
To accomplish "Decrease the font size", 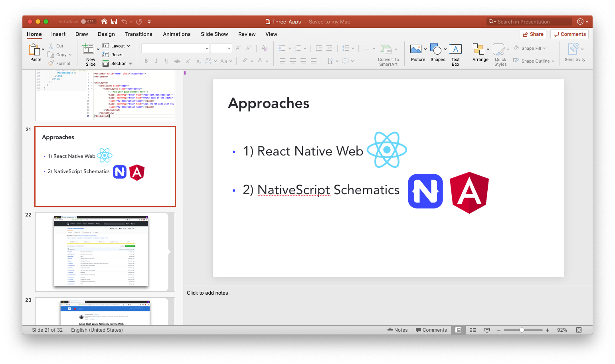I will [x=249, y=48].
